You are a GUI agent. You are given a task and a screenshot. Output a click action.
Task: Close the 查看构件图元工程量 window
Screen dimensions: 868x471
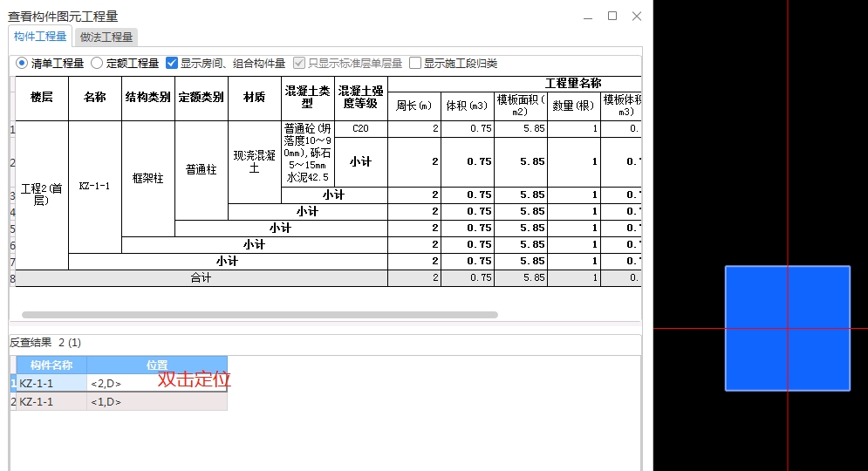[x=637, y=16]
